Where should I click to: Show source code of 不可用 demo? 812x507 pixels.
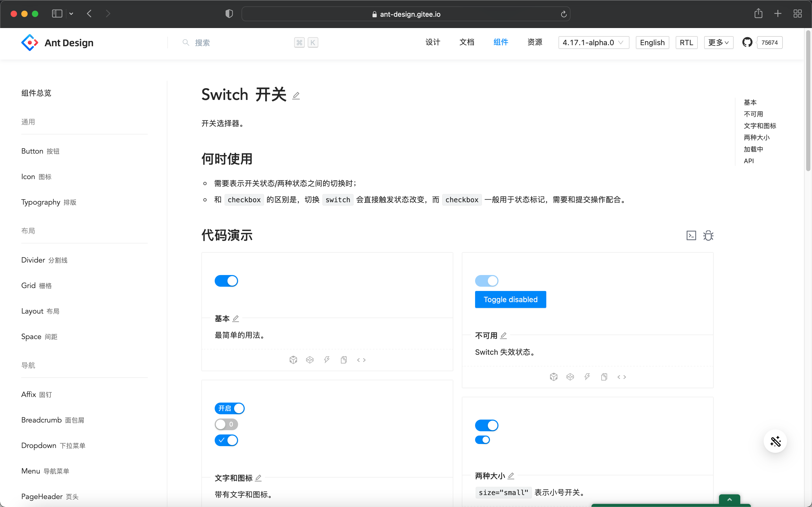(x=621, y=377)
